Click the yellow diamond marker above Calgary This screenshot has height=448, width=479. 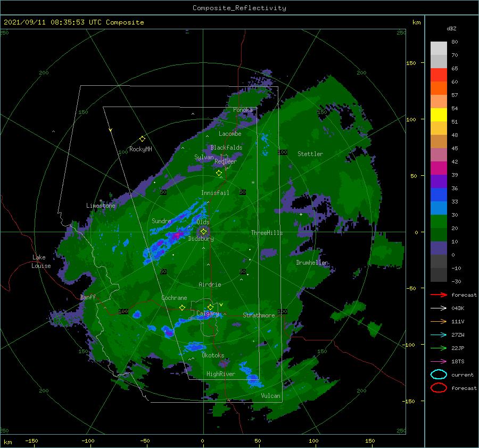pos(210,307)
